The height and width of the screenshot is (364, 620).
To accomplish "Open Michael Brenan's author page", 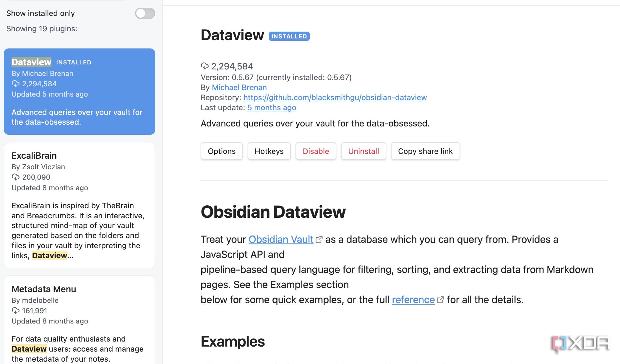I will 239,87.
